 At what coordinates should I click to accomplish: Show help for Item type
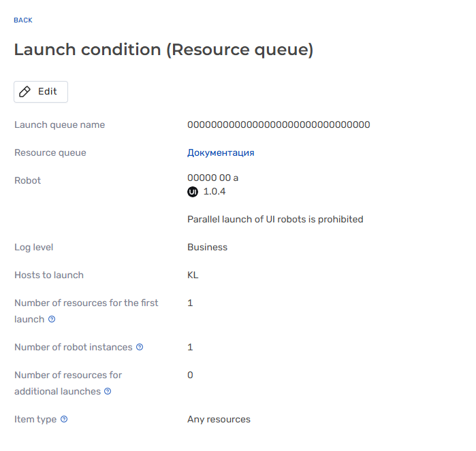(x=64, y=419)
